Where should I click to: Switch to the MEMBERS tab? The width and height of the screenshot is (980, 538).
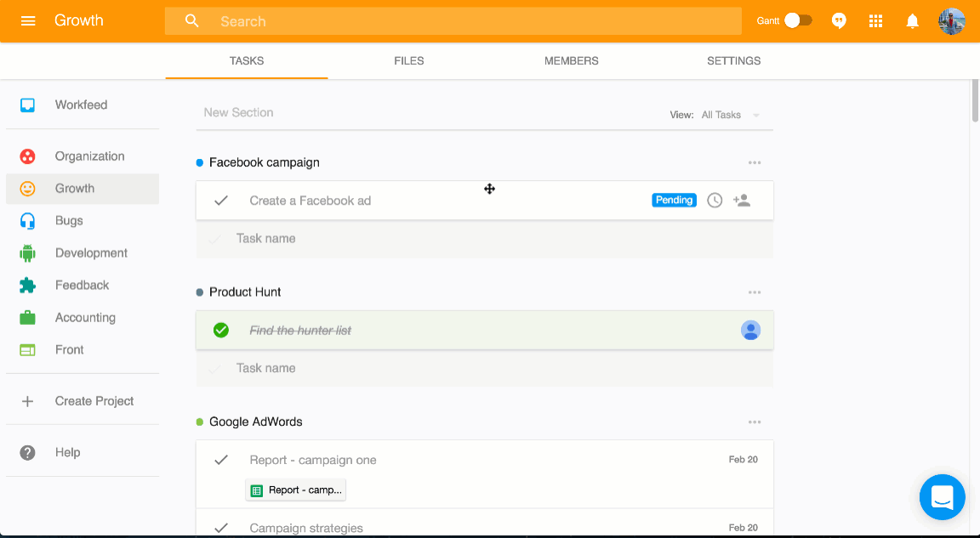point(572,60)
